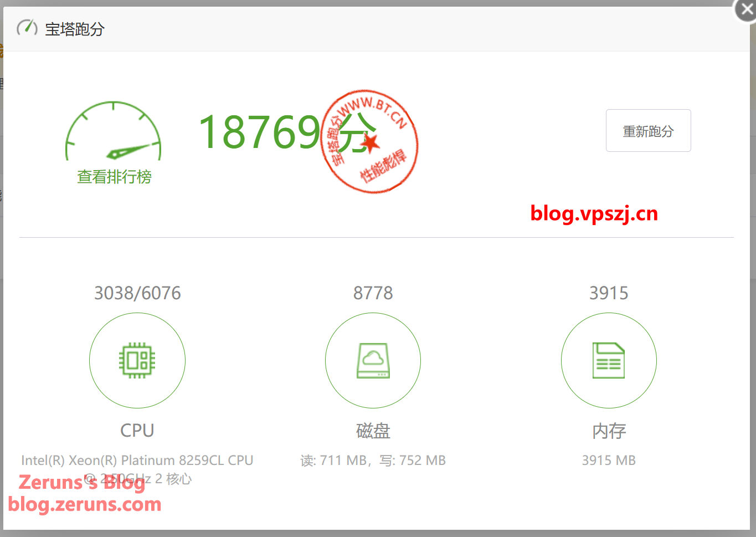Viewport: 756px width, 537px height.
Task: Click the 宝塔跑分 dialog title text
Action: [75, 29]
